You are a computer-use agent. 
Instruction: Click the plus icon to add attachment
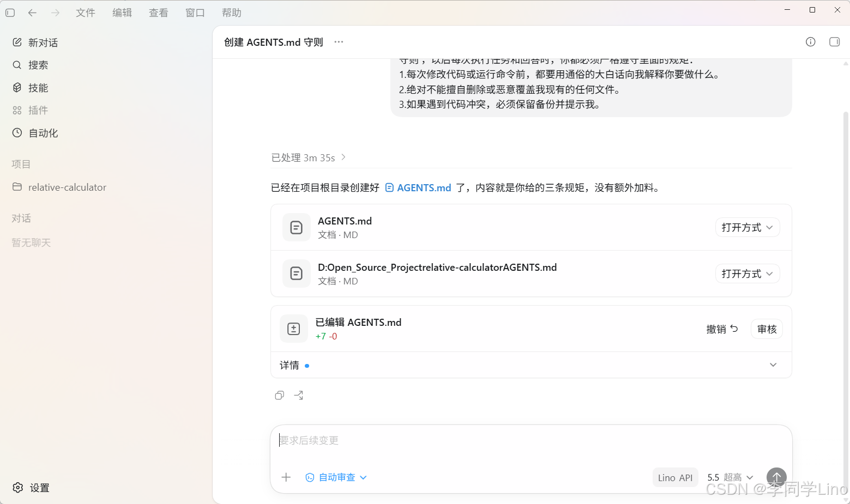(286, 477)
